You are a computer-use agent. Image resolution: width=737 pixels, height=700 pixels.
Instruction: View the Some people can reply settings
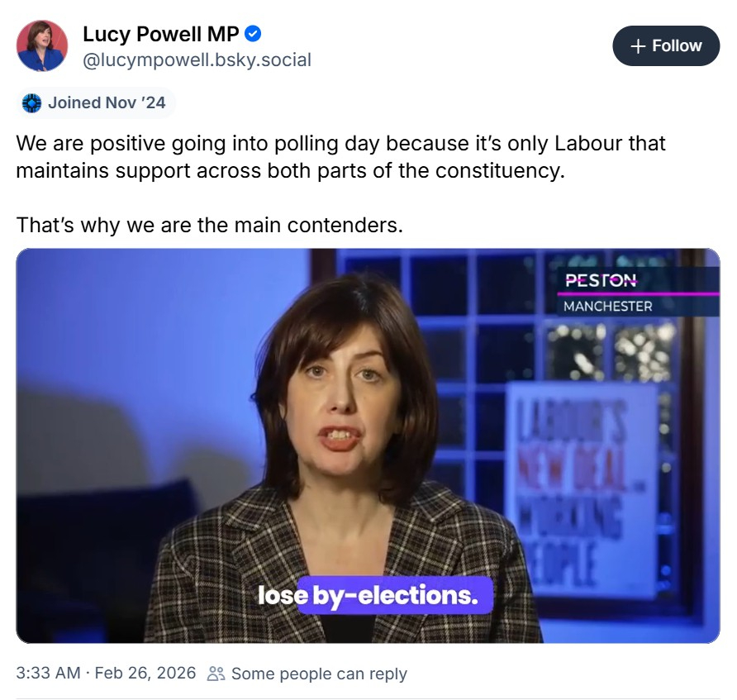(319, 674)
